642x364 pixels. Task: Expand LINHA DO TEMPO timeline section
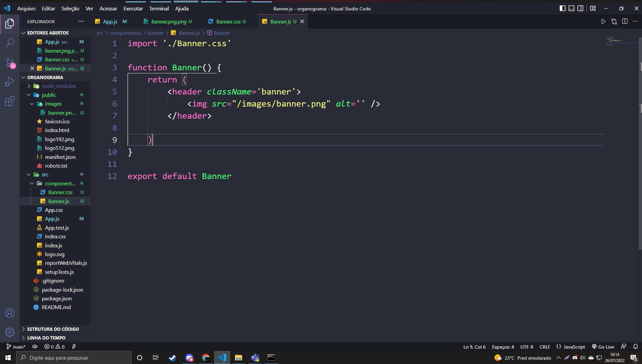point(46,338)
